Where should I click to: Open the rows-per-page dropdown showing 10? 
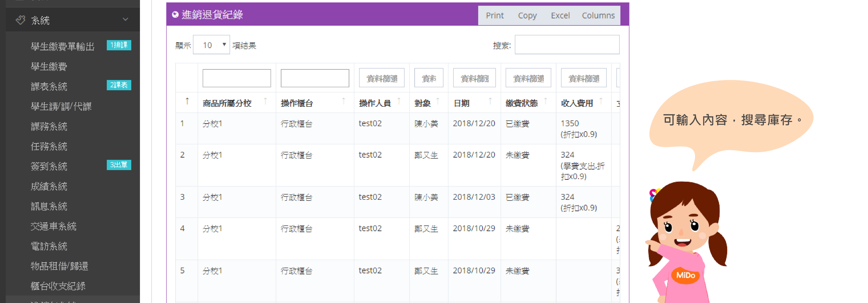(x=211, y=45)
